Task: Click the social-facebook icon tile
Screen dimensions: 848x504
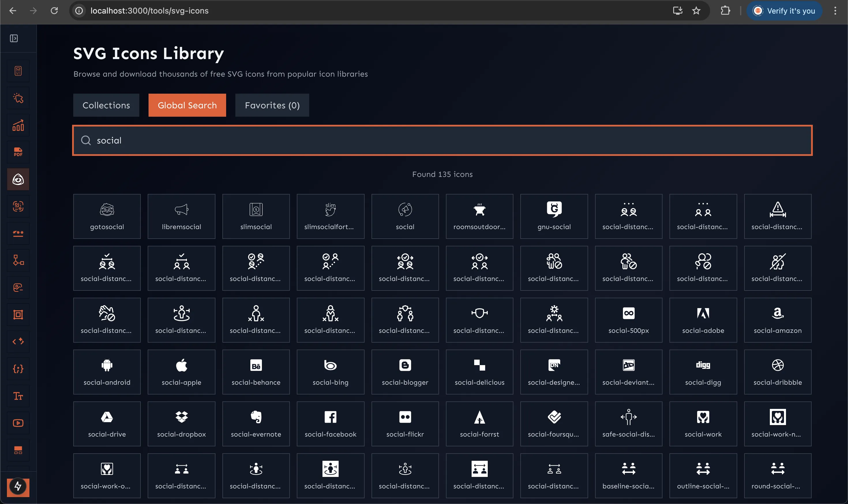Action: 330,424
